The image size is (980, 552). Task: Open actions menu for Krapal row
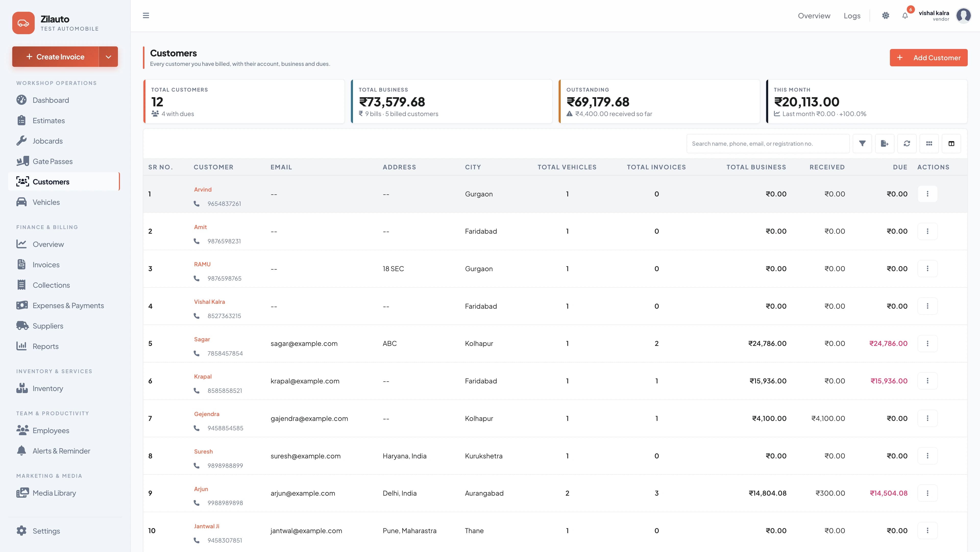point(927,381)
